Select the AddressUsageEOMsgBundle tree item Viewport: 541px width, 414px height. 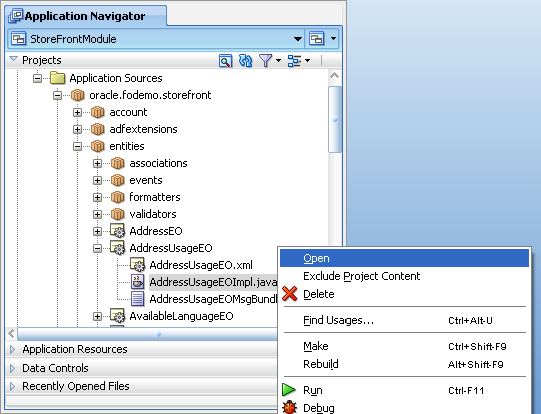pyautogui.click(x=213, y=299)
